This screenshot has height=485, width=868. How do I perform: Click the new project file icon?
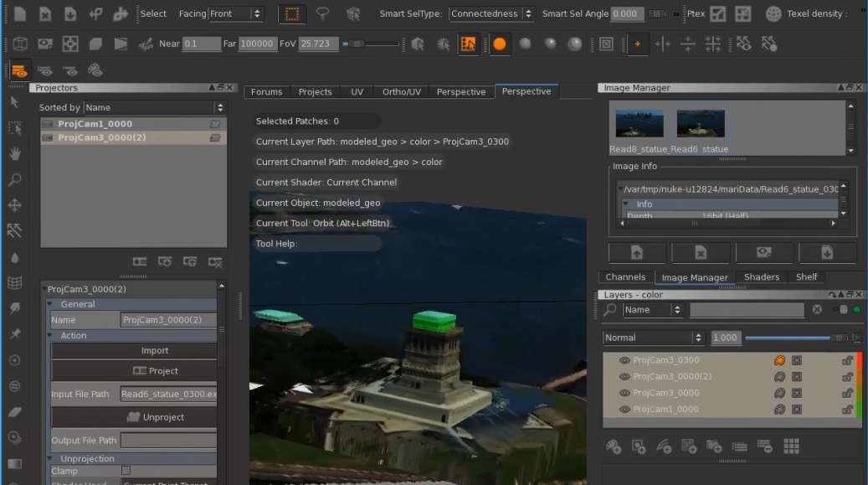pos(20,14)
